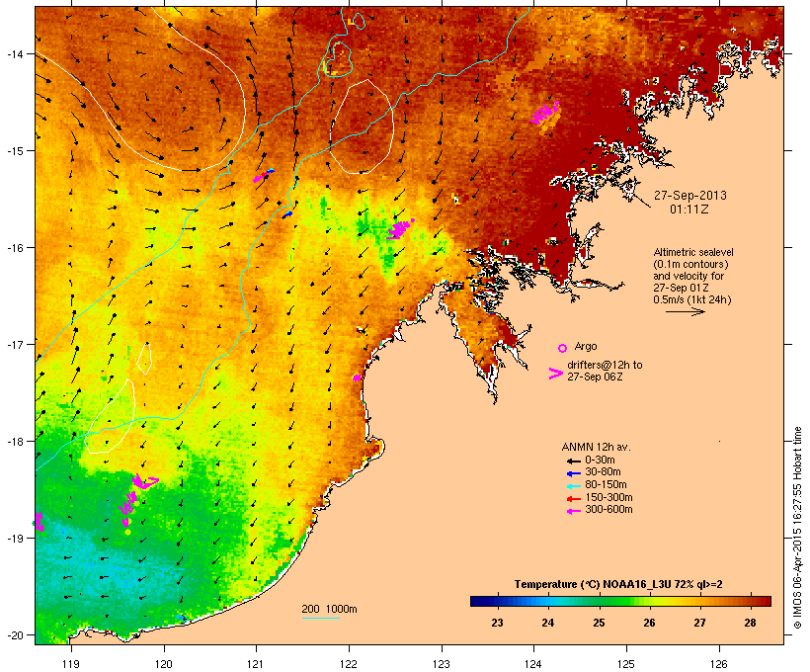Click the longitude axis label 123
Screen dimensions: 810x672
point(442,663)
